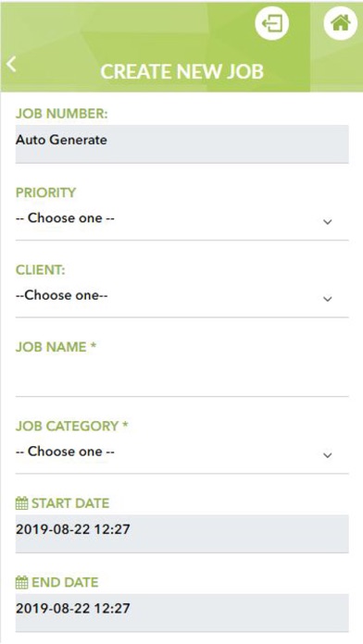Expand the Client dropdown arrow
This screenshot has height=644, width=363.
tap(327, 299)
